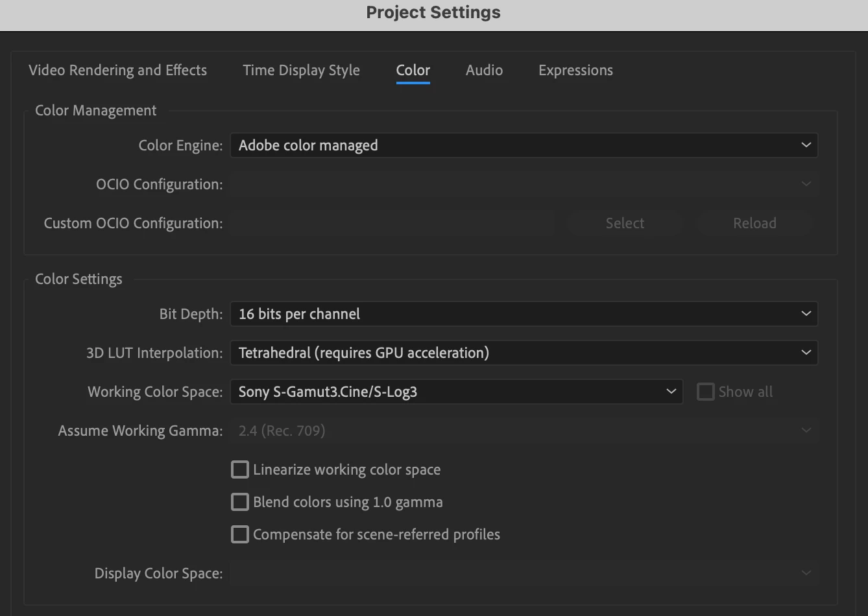The width and height of the screenshot is (868, 616).
Task: Click the Custom OCIO Configuration path field
Action: coord(393,223)
